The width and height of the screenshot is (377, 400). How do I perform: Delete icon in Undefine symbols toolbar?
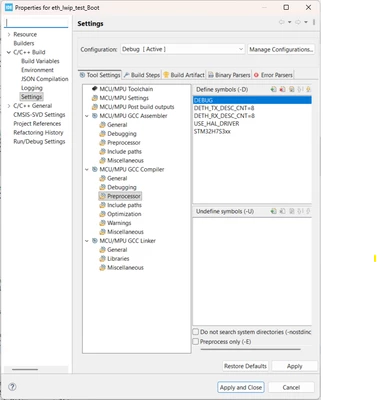click(x=282, y=211)
